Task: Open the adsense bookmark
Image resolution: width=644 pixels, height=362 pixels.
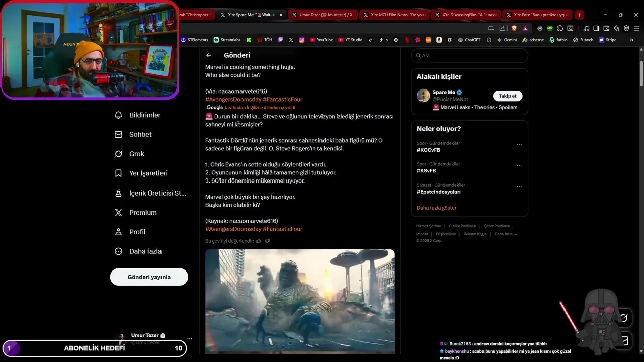Action: pos(533,40)
